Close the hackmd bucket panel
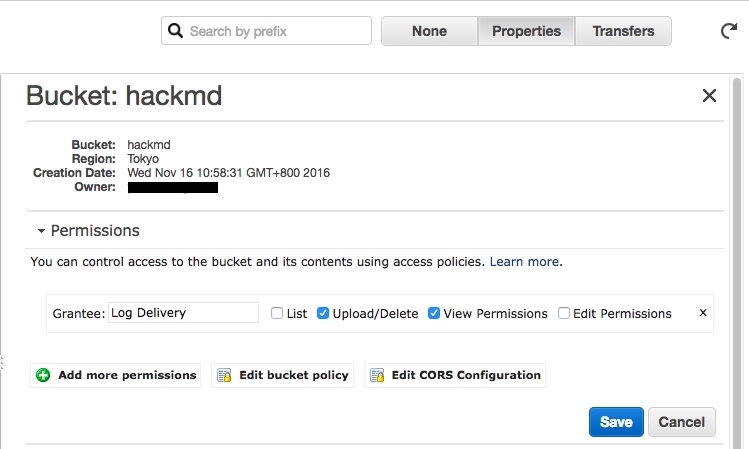Screen dimensions: 749x449 (709, 96)
